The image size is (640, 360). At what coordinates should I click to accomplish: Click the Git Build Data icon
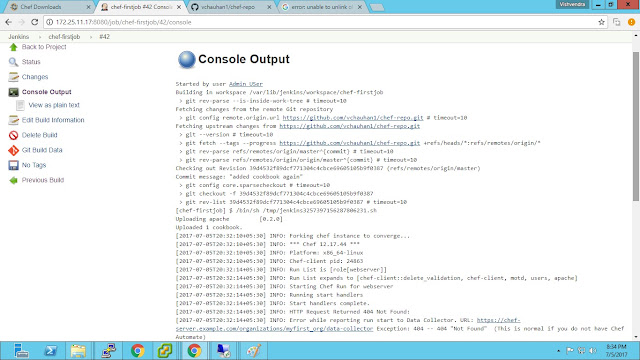[13, 150]
